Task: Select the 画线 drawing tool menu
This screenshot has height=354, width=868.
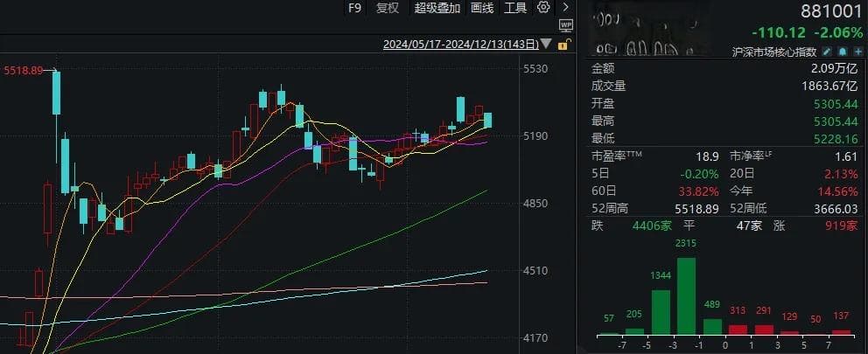Action: [482, 8]
